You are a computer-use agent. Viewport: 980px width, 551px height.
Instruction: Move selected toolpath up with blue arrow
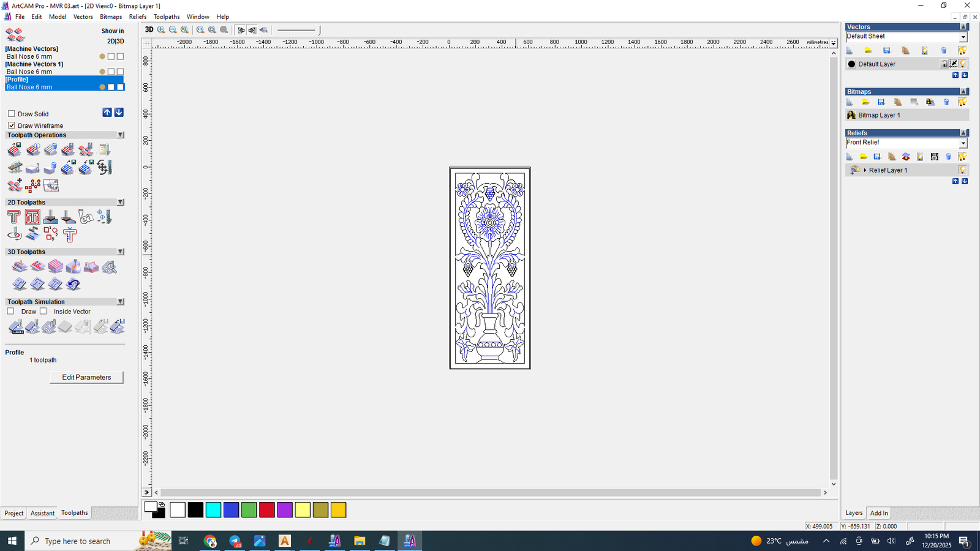pyautogui.click(x=107, y=113)
